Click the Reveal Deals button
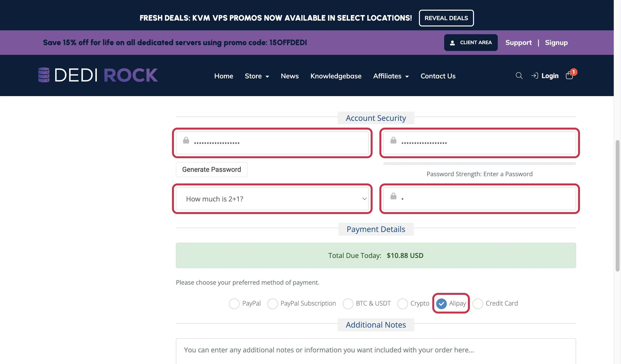621x364 pixels. click(x=446, y=18)
